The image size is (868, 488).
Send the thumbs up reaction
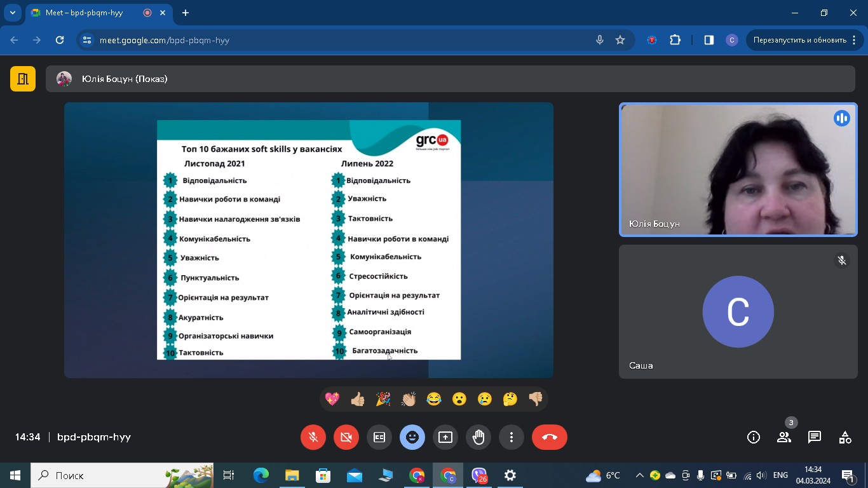pyautogui.click(x=358, y=399)
